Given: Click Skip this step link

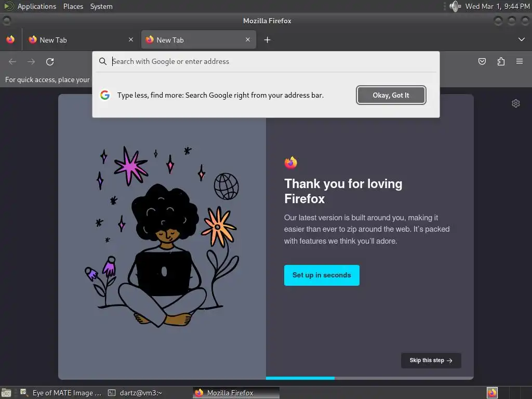Looking at the screenshot, I should pyautogui.click(x=431, y=361).
